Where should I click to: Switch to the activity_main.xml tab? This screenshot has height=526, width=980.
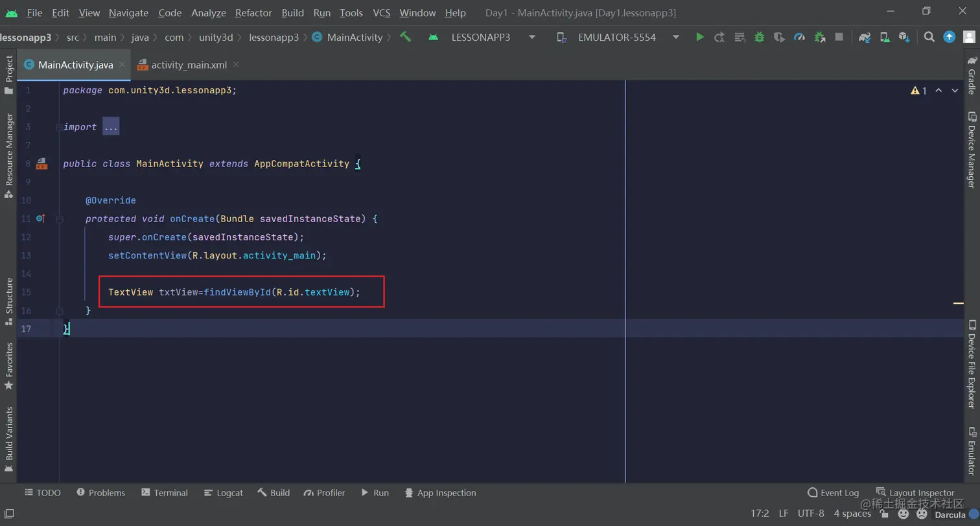189,65
